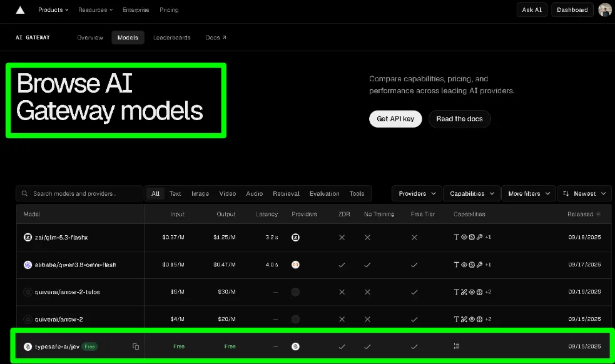Filter models by Evaluation
The width and height of the screenshot is (615, 364).
[324, 193]
